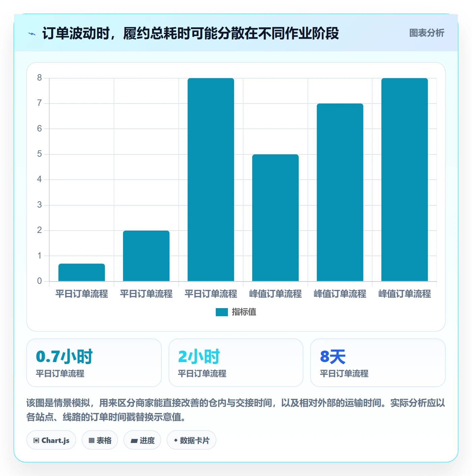Click the y-axis tick label 5
This screenshot has width=472, height=476.
tap(39, 154)
